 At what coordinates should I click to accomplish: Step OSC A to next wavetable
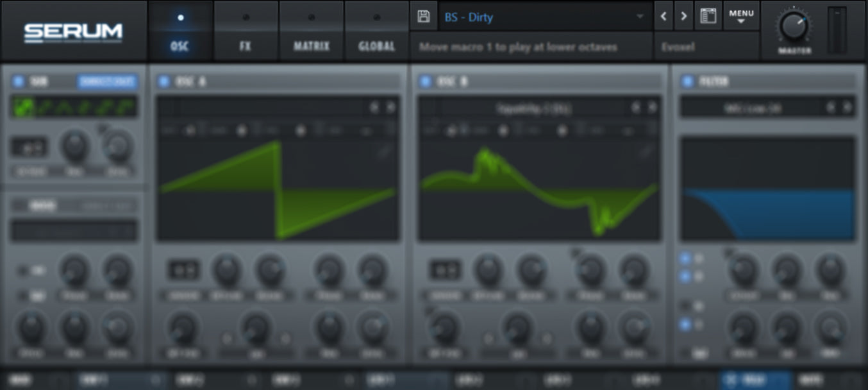(x=390, y=108)
